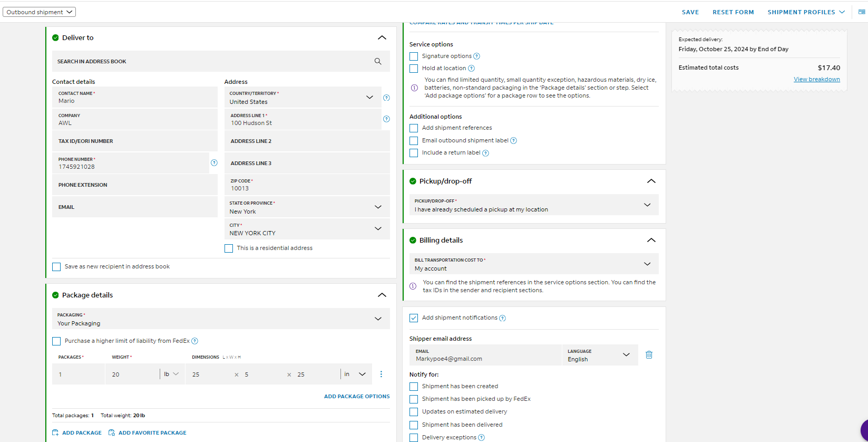
Task: Open help icon for Email outbound shipment label
Action: pos(513,141)
